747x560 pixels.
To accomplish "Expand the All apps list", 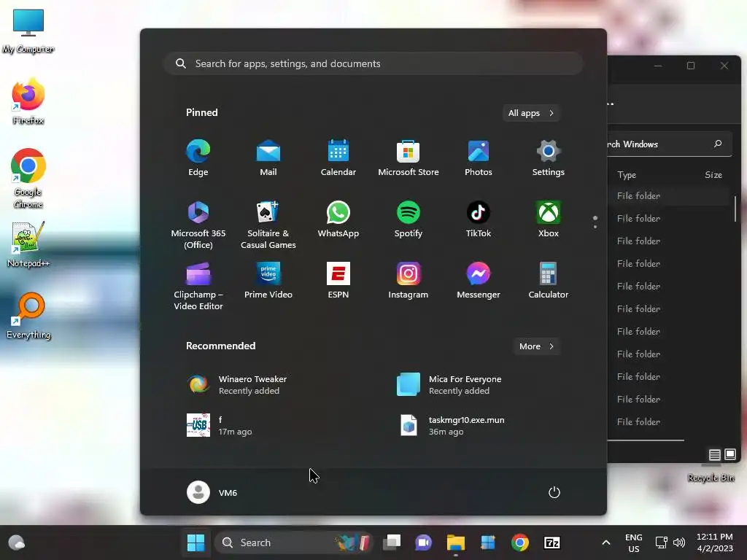I will tap(531, 113).
